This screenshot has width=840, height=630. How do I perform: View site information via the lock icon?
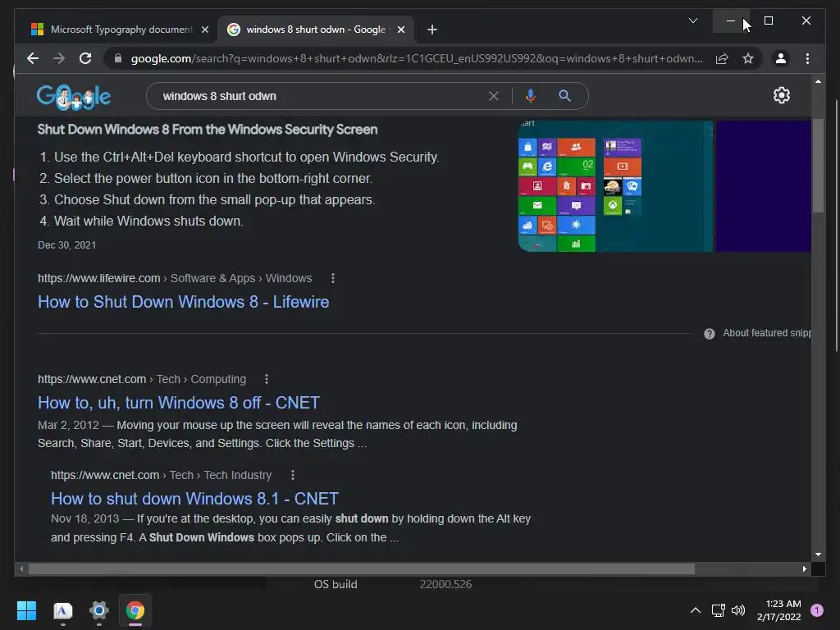[x=118, y=58]
